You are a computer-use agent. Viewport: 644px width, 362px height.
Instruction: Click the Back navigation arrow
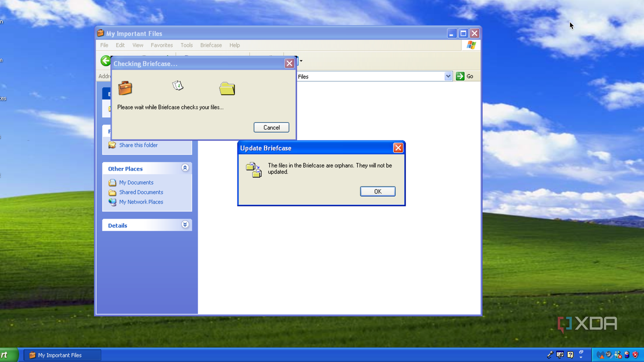pyautogui.click(x=105, y=61)
